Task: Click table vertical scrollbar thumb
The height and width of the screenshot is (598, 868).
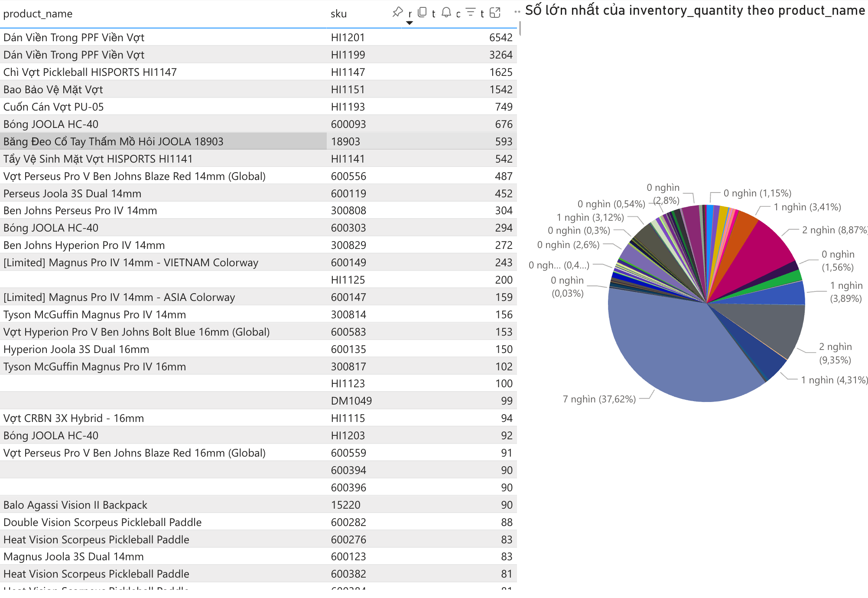Action: [x=520, y=28]
